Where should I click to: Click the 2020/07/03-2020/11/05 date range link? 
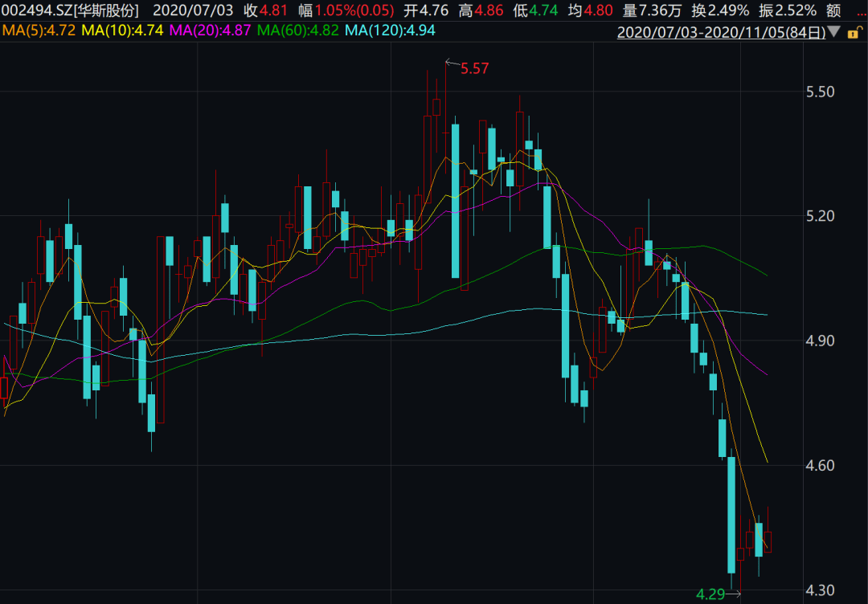tap(721, 32)
